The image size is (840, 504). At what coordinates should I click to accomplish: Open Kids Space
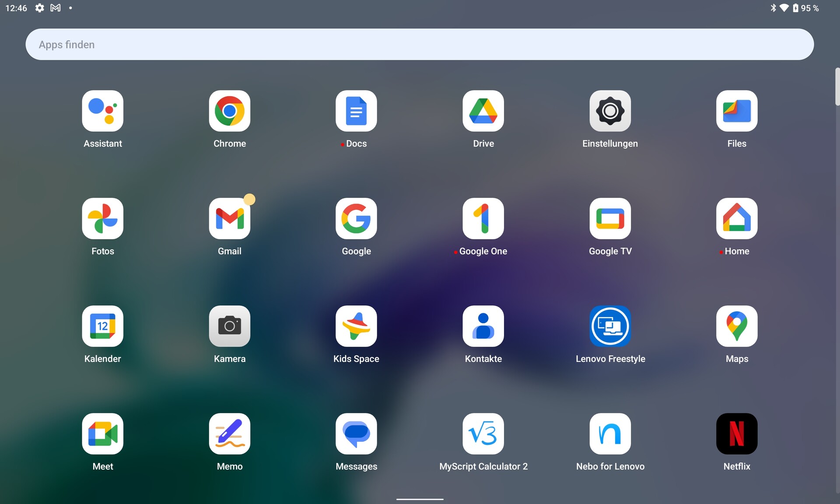click(x=356, y=326)
